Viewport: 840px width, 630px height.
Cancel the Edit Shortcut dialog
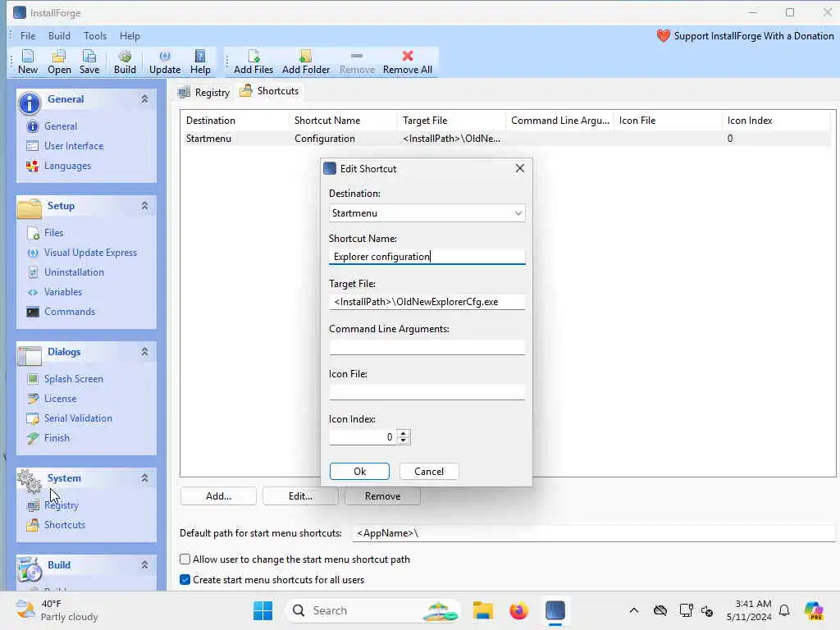(x=429, y=472)
